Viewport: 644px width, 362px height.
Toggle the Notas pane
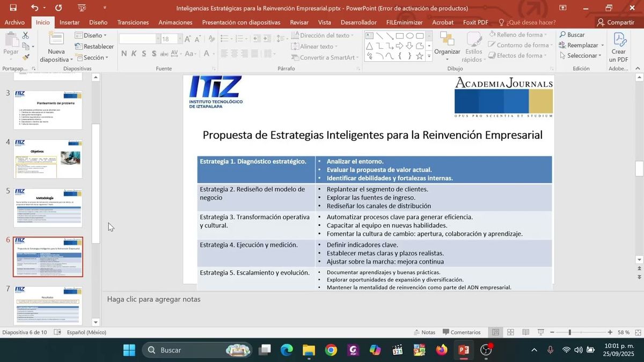click(424, 333)
